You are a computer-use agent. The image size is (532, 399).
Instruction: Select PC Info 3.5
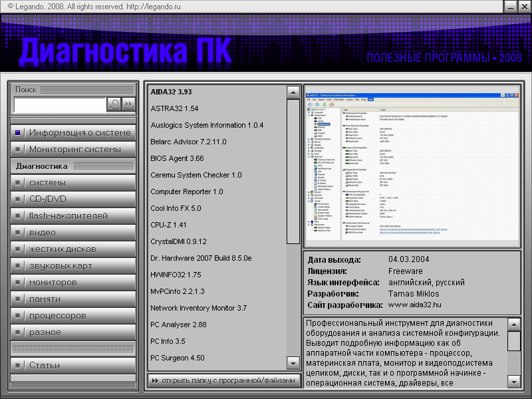168,341
